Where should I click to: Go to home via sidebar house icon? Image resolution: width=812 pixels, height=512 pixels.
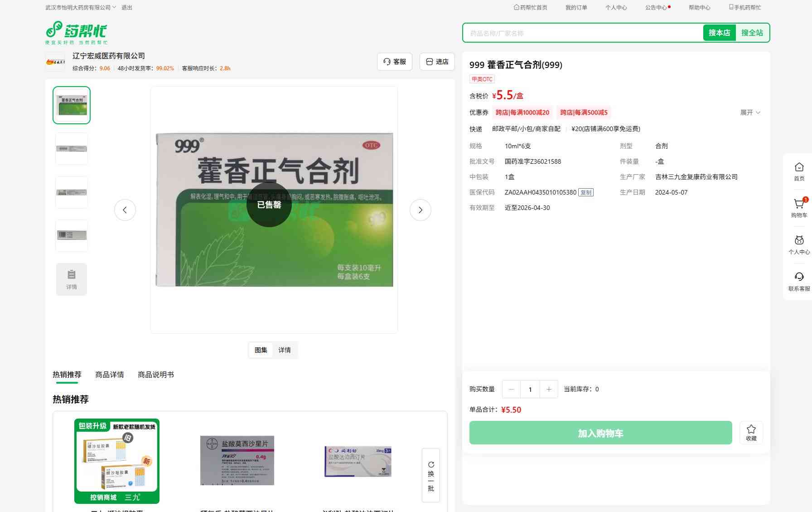coord(799,168)
